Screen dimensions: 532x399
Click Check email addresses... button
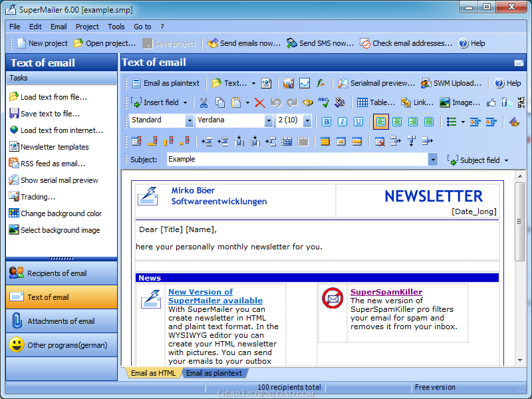[x=406, y=43]
